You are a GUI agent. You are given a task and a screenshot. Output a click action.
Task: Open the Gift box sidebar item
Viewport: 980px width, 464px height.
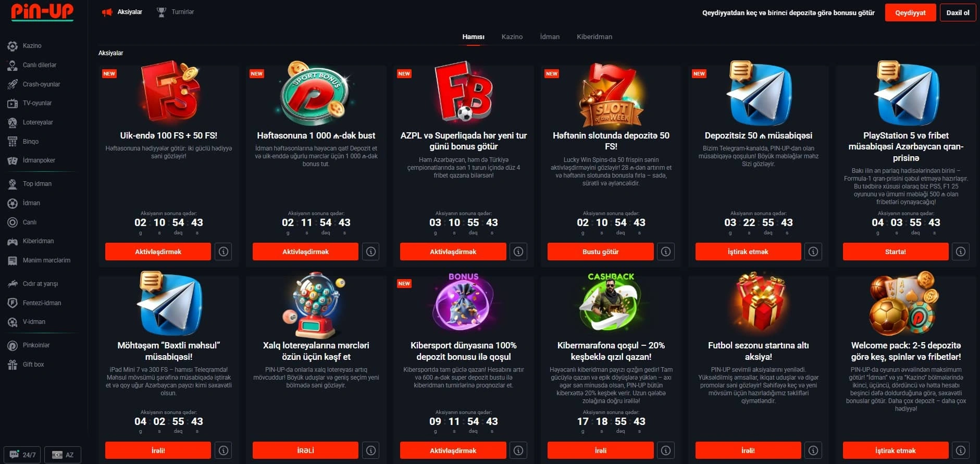[x=33, y=365]
